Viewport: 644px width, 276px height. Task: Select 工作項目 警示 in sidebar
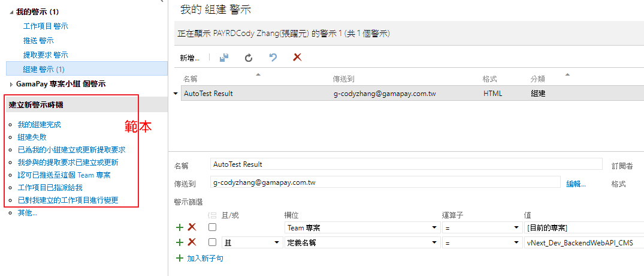point(46,26)
